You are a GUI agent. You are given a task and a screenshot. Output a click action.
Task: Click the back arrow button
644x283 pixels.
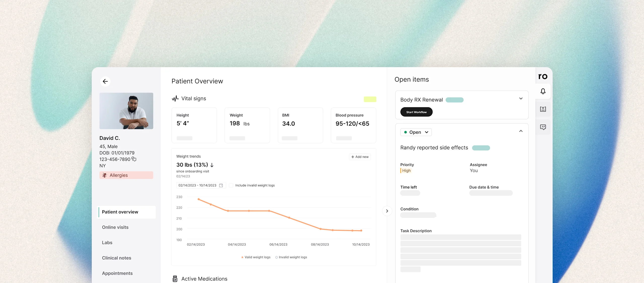coord(105,81)
